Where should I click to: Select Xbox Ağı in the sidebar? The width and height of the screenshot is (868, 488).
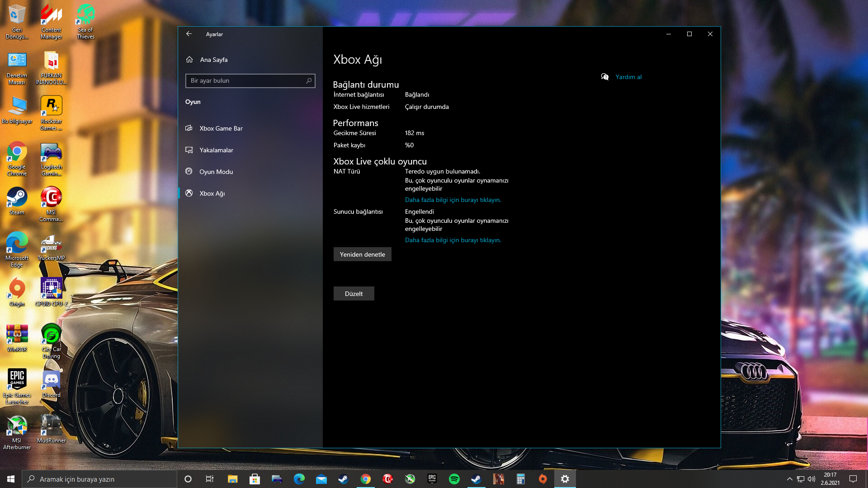212,193
